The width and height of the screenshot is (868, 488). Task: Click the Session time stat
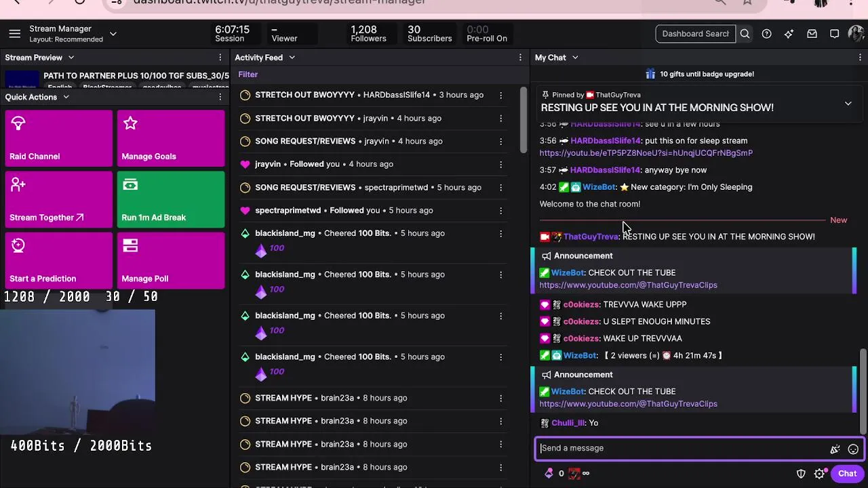(232, 34)
